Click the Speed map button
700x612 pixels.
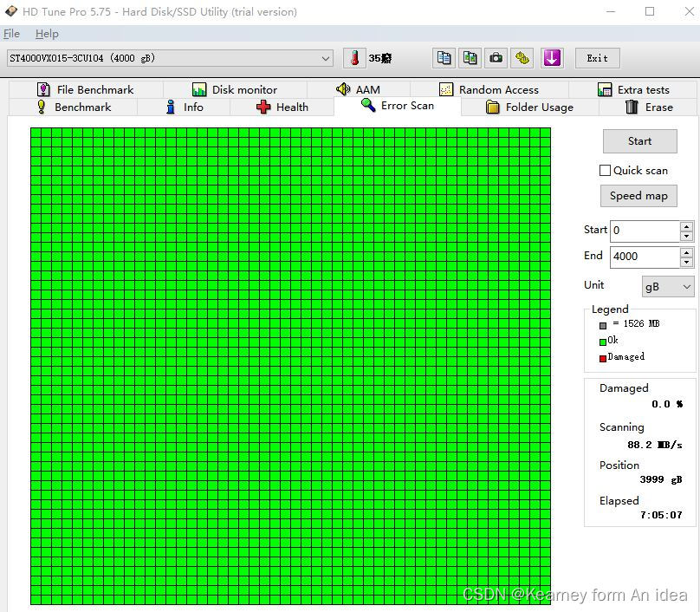[638, 196]
